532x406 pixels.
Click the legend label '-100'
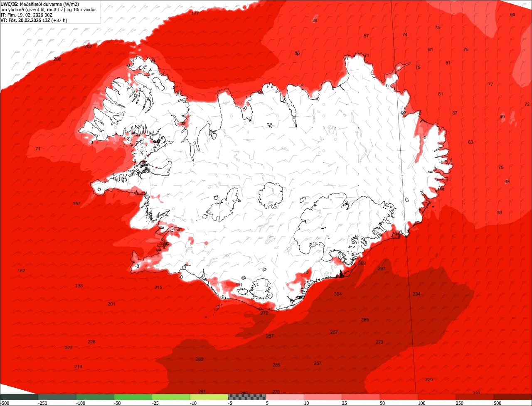point(81,403)
